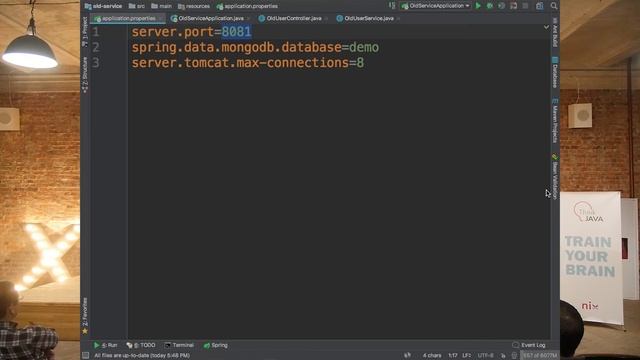Click the line separator LF indicator
The height and width of the screenshot is (360, 640).
(x=467, y=356)
